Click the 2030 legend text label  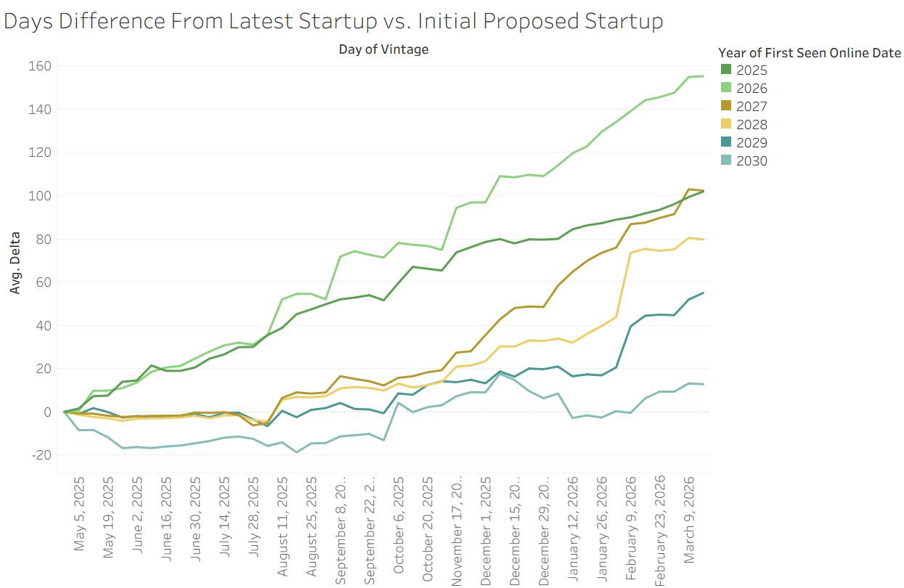pyautogui.click(x=751, y=161)
